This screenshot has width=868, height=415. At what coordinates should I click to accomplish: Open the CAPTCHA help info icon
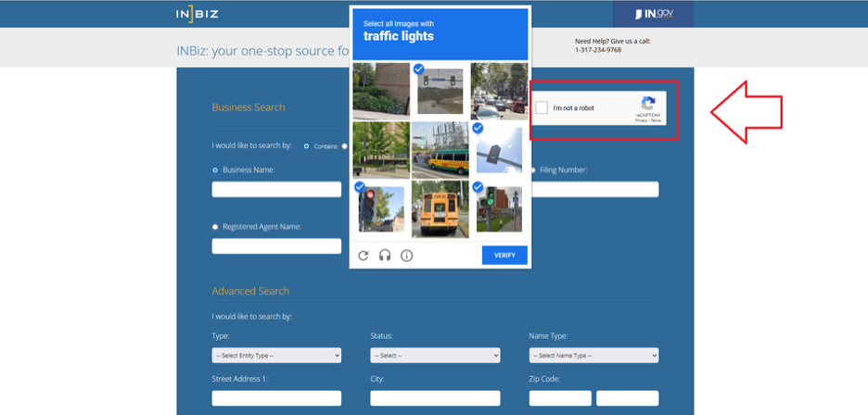coord(406,256)
